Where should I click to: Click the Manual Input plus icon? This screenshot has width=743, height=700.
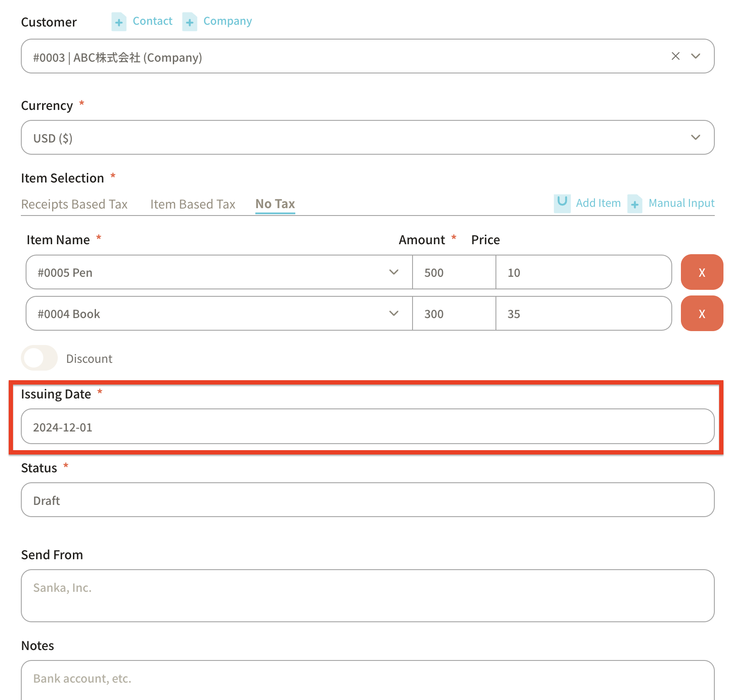634,203
